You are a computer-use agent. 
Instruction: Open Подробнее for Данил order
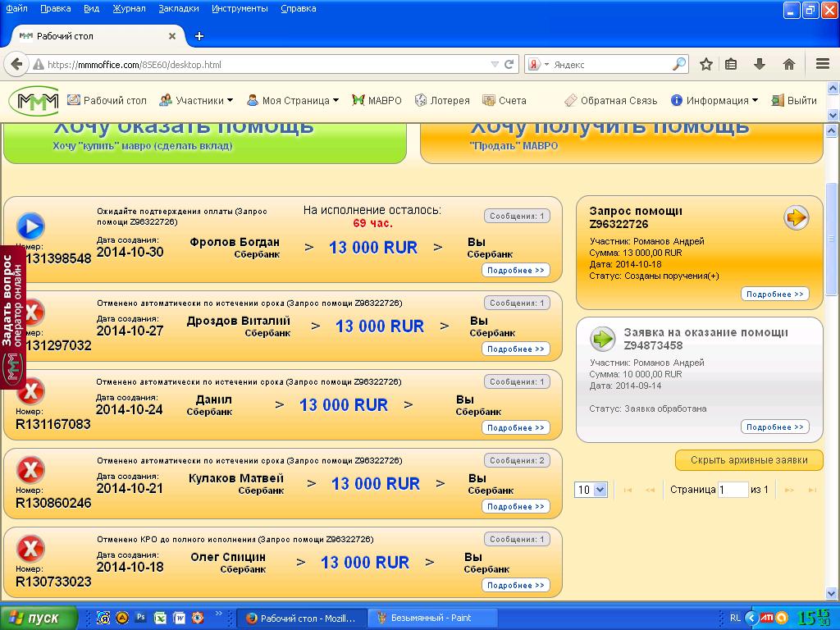(515, 427)
